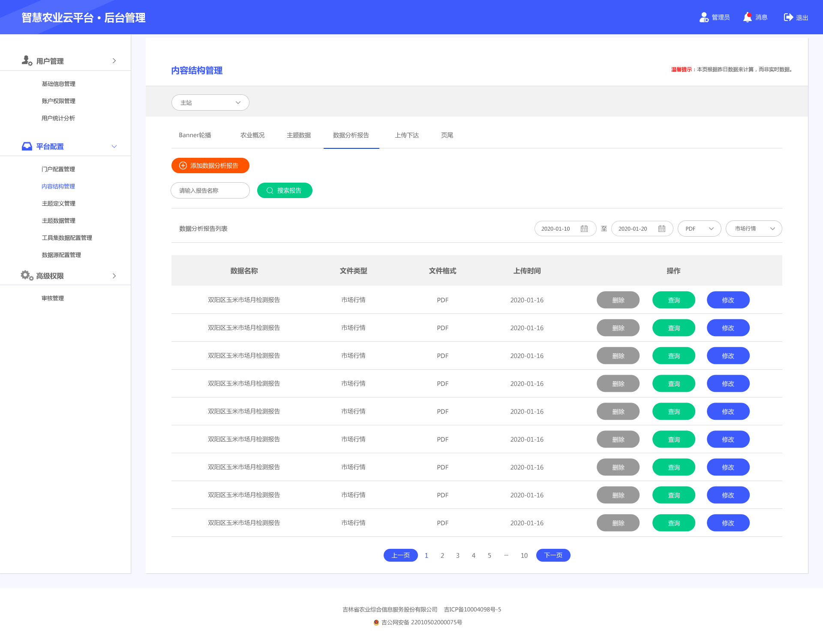
Task: Open 主题定义管理 in the sidebar
Action: tap(59, 204)
